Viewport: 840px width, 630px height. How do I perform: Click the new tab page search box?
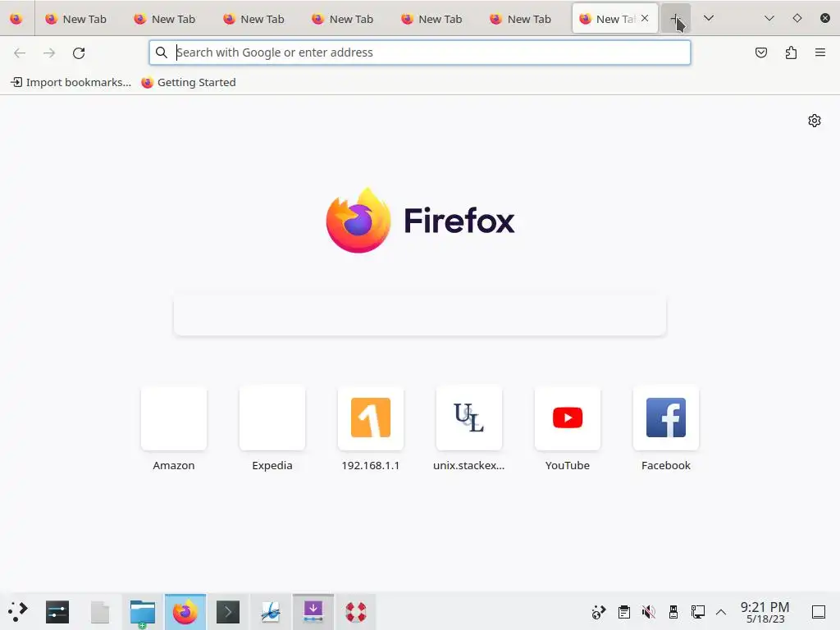[420, 316]
